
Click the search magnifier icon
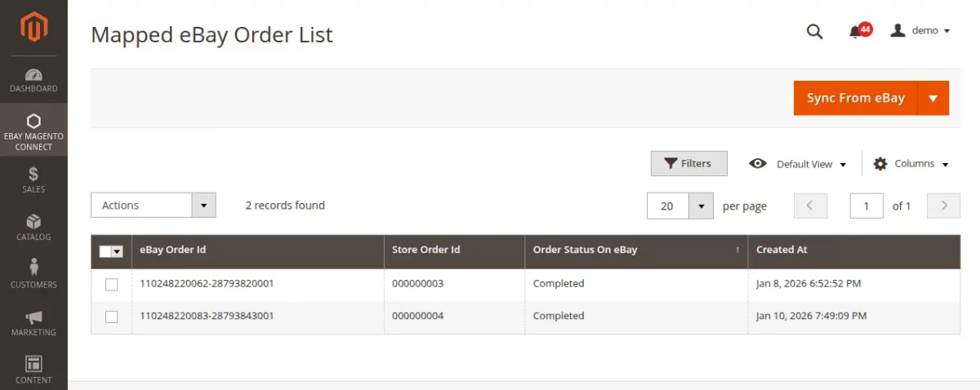(814, 31)
